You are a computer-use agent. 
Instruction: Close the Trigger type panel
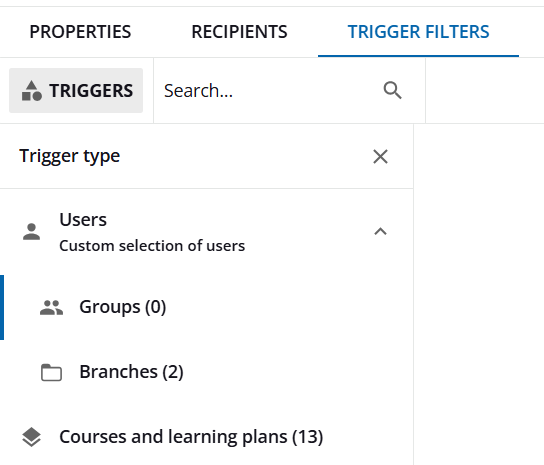380,157
